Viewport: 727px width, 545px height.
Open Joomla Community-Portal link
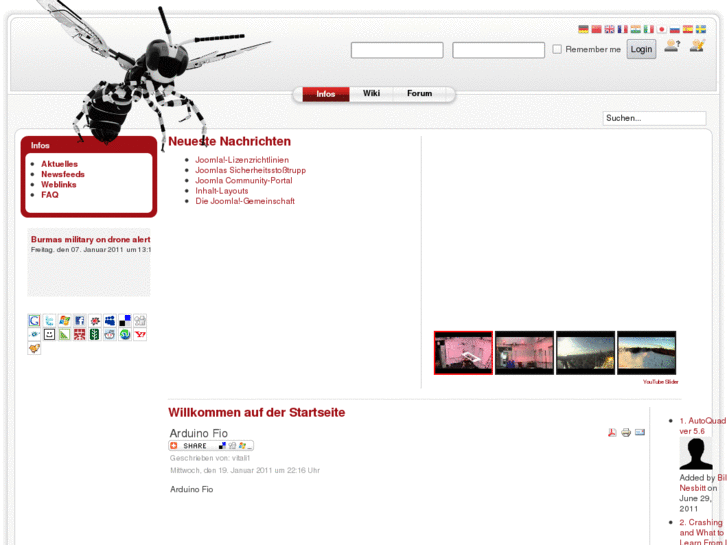pyautogui.click(x=244, y=180)
